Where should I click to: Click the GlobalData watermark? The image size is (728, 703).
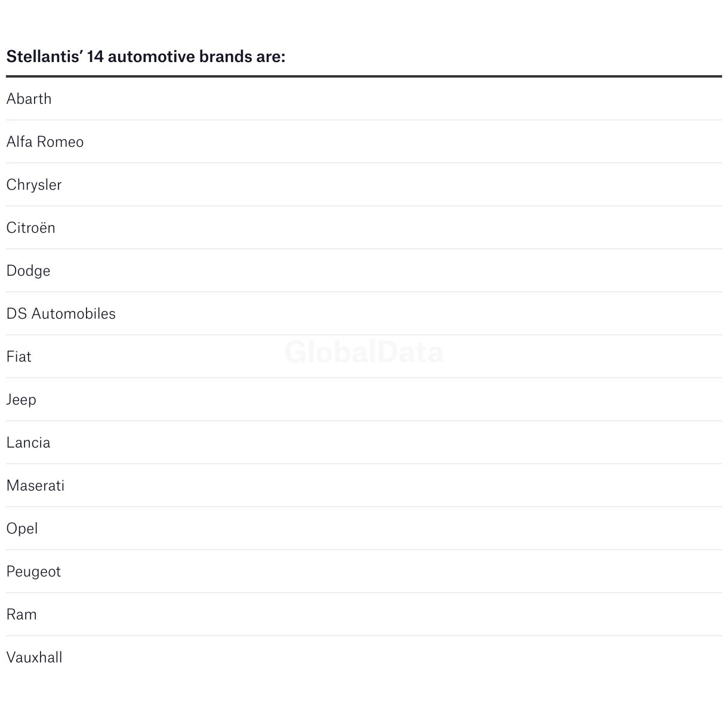click(x=364, y=352)
